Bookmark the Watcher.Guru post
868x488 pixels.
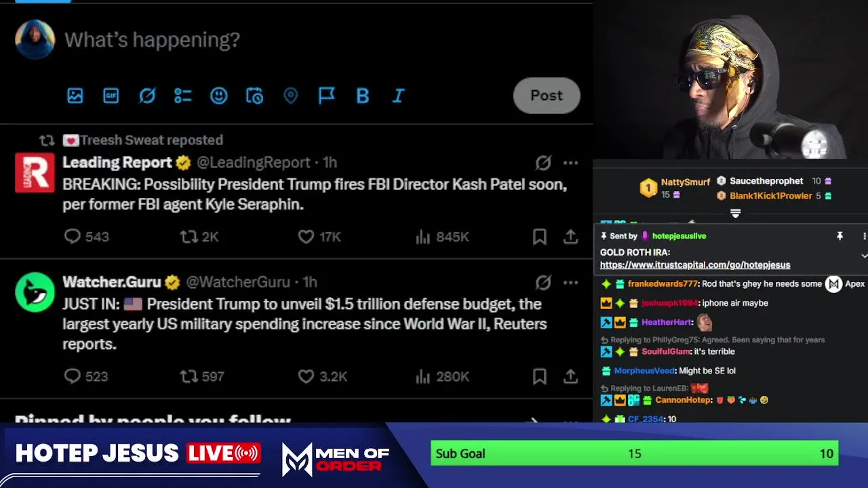pyautogui.click(x=540, y=376)
